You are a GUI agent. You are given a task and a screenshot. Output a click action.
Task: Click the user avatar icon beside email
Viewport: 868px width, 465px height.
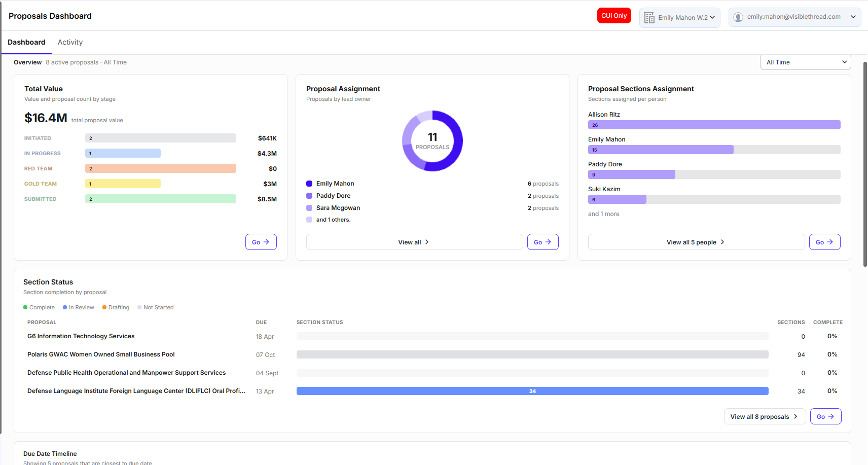tap(738, 17)
